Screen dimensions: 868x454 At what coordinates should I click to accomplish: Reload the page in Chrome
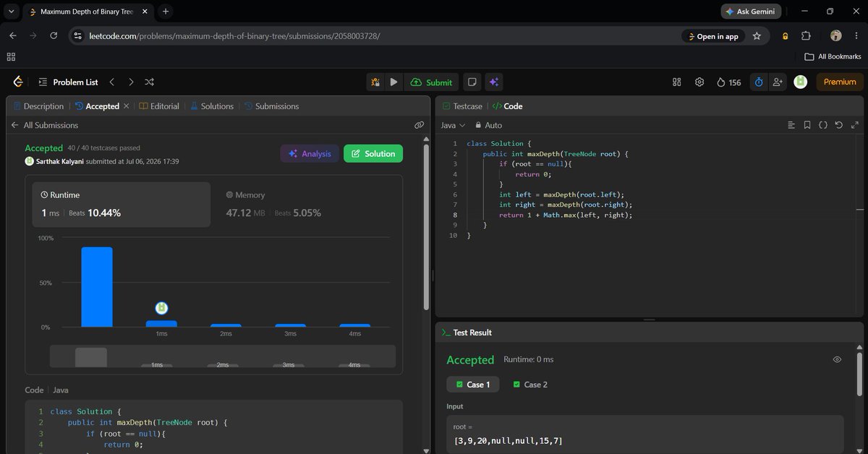54,36
